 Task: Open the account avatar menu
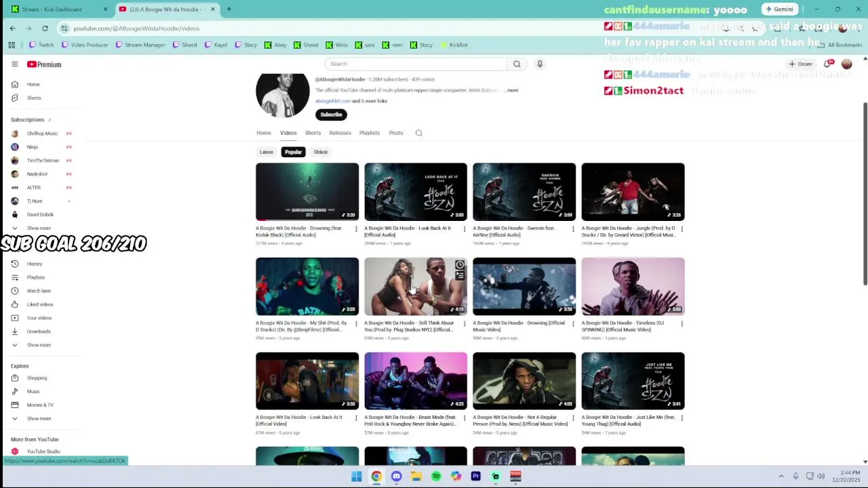[x=846, y=64]
